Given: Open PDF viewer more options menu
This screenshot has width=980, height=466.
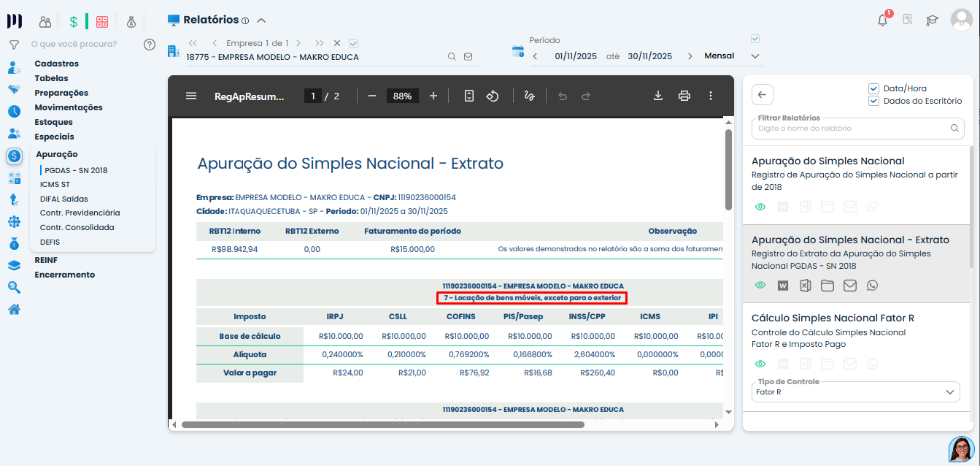Looking at the screenshot, I should click(710, 96).
